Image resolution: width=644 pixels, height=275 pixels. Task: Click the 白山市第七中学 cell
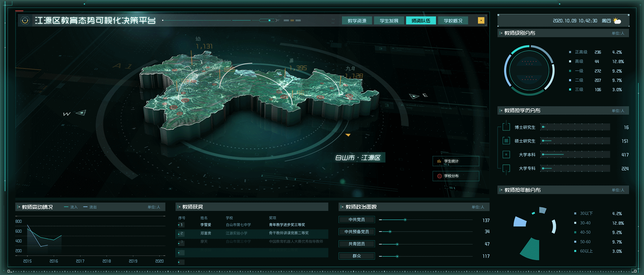click(238, 225)
